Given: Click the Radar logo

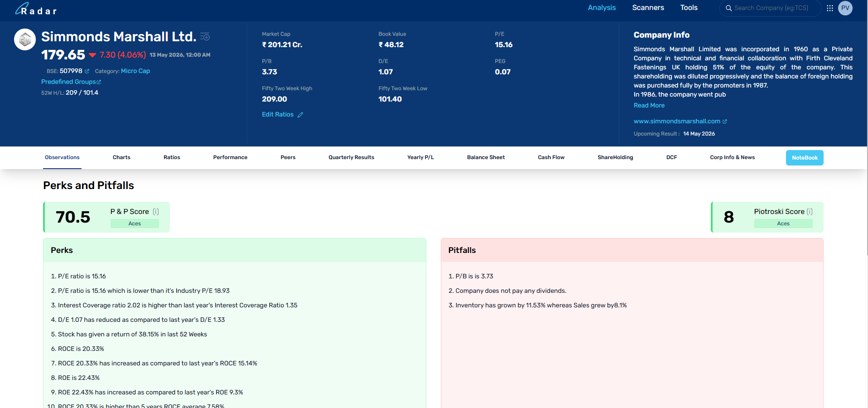Looking at the screenshot, I should point(36,9).
